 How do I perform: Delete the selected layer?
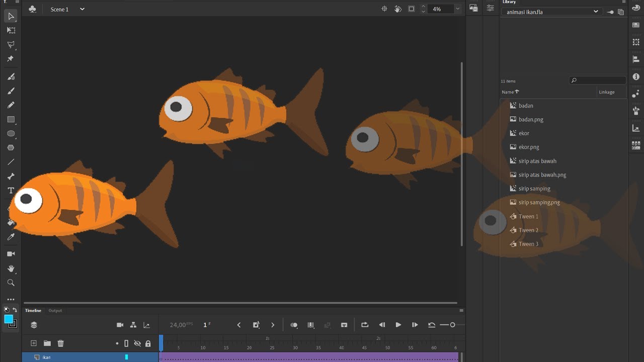pos(61,343)
